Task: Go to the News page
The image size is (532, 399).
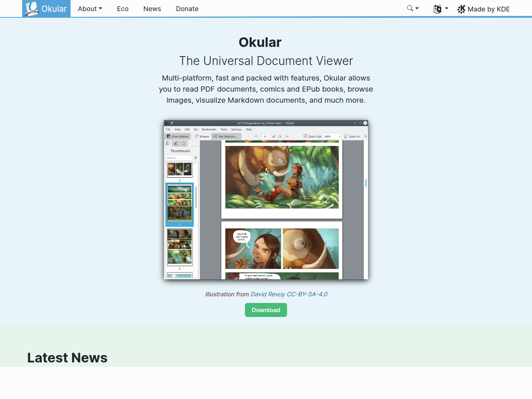Action: [152, 8]
